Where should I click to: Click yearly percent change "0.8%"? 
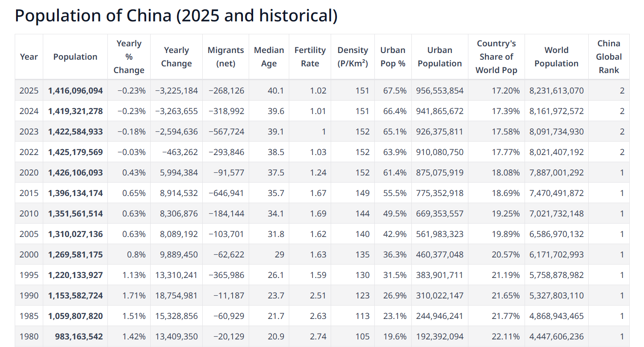point(136,255)
